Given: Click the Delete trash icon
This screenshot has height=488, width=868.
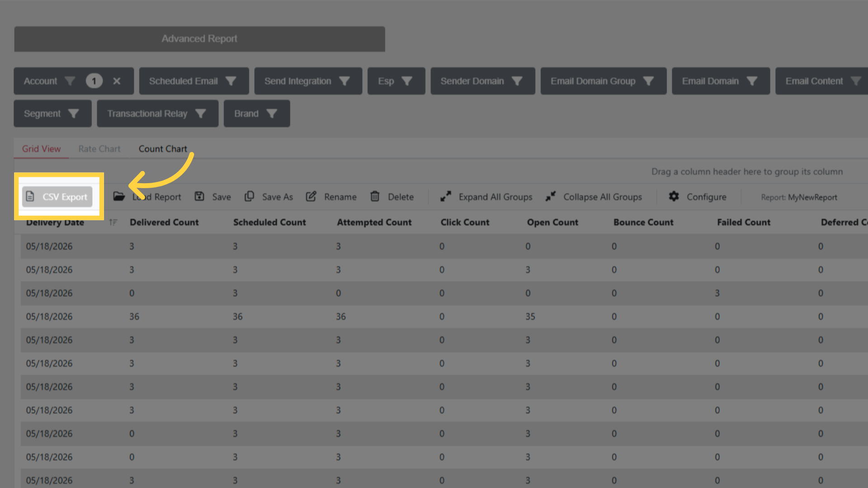Looking at the screenshot, I should (x=375, y=196).
